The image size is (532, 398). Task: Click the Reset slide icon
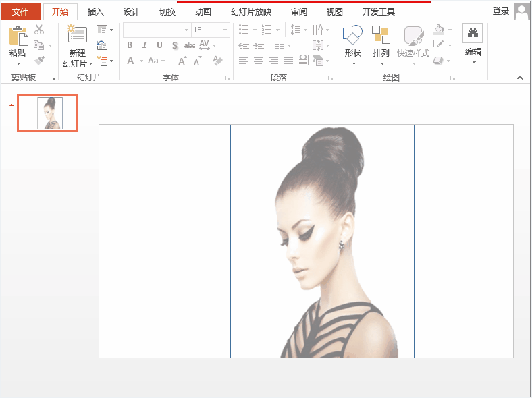pos(102,45)
